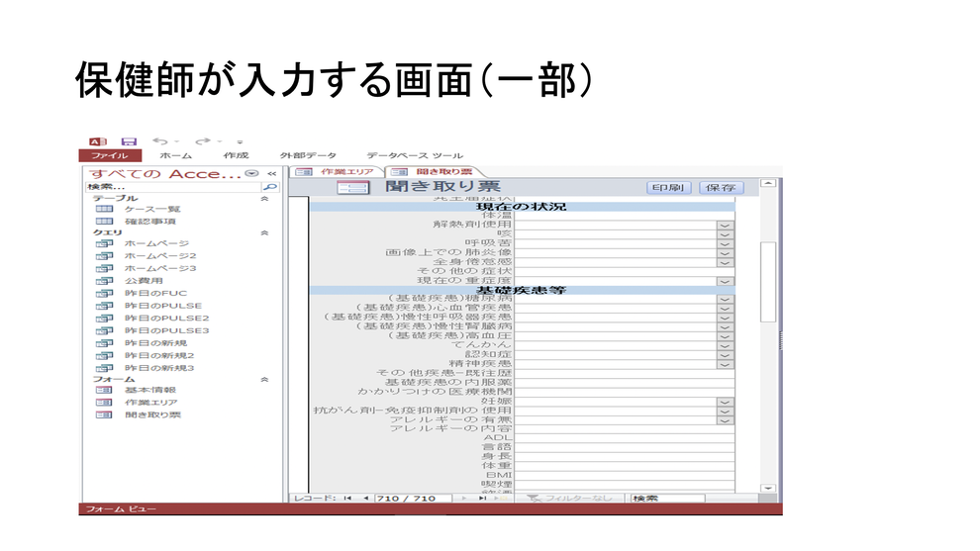Collapse the フォーム group
This screenshot has height=551, width=980.
(264, 379)
